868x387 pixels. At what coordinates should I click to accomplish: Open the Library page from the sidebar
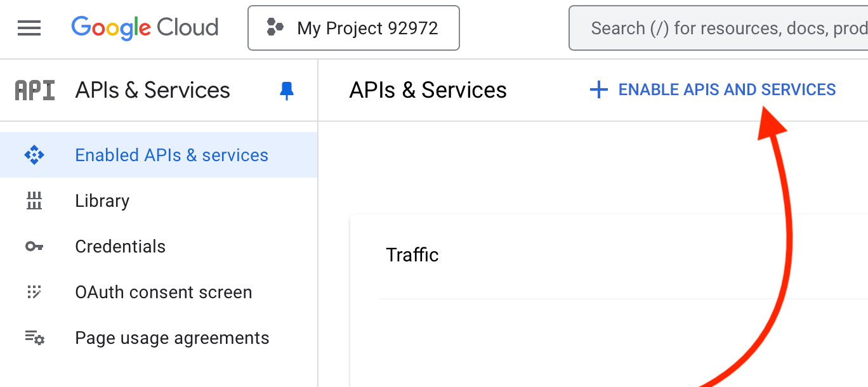point(102,200)
